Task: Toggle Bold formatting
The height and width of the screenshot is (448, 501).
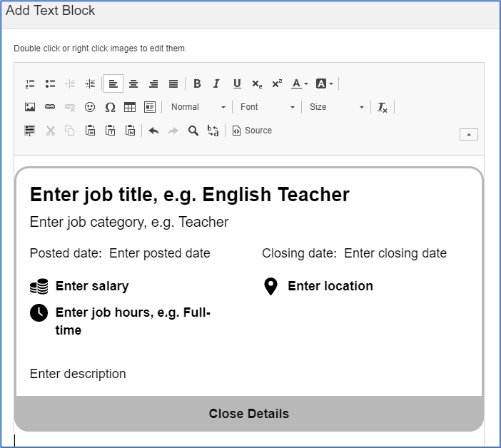Action: click(x=197, y=83)
